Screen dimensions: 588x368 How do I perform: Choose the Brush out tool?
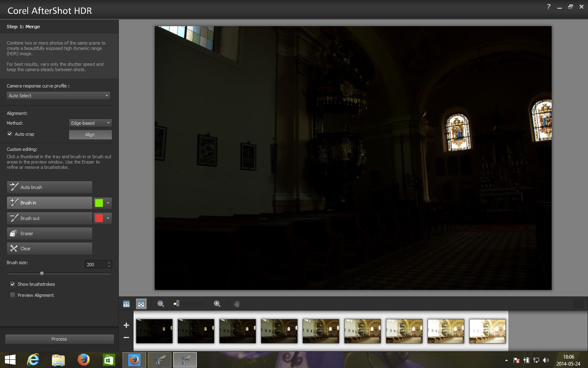(49, 218)
